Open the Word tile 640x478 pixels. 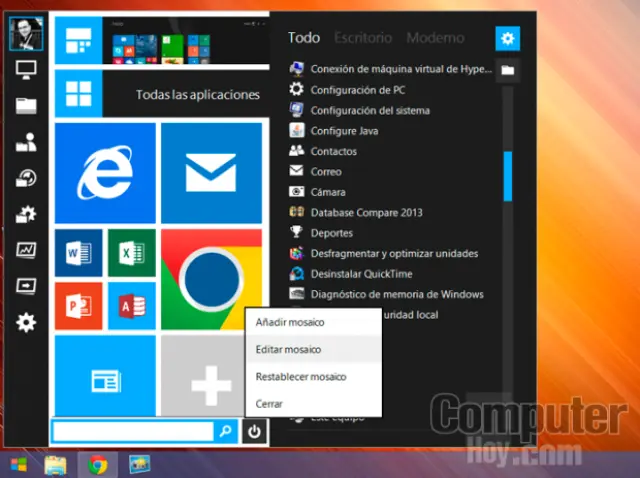78,253
